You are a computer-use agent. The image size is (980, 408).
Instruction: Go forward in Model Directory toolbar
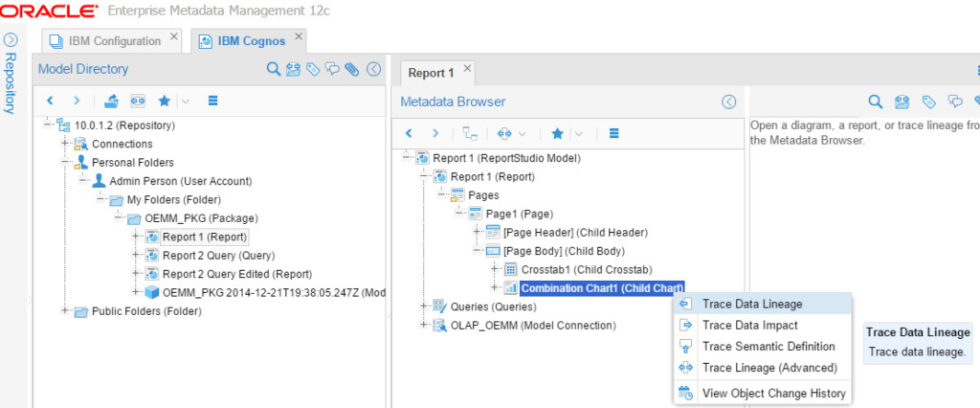[77, 101]
